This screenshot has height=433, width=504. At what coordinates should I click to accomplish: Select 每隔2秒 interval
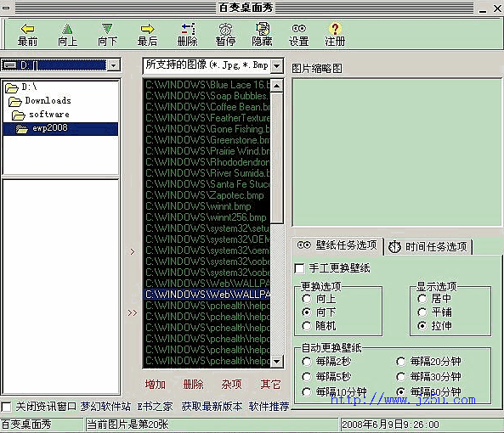coord(307,362)
